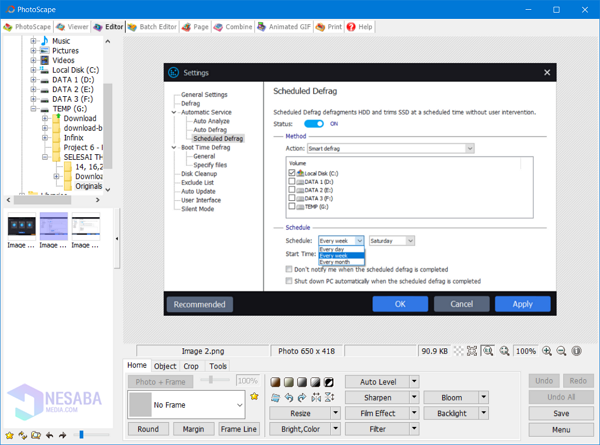
Task: Open the Auto Level dropdown arrow
Action: click(414, 381)
